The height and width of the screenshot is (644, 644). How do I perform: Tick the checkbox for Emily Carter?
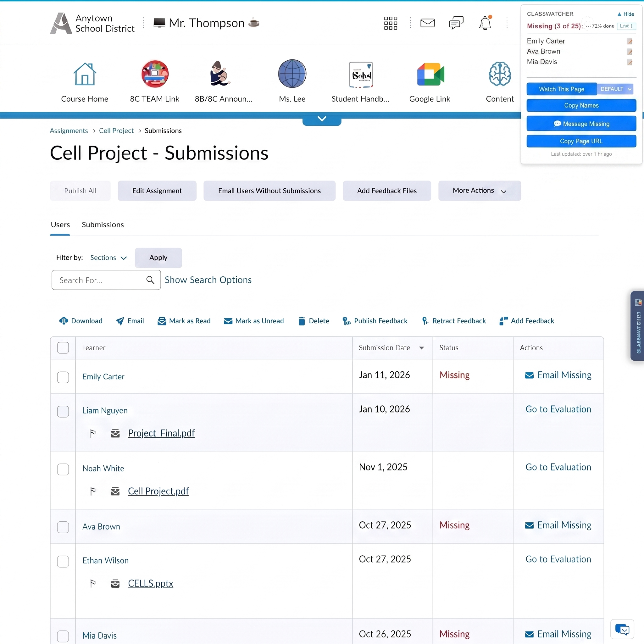click(x=63, y=377)
